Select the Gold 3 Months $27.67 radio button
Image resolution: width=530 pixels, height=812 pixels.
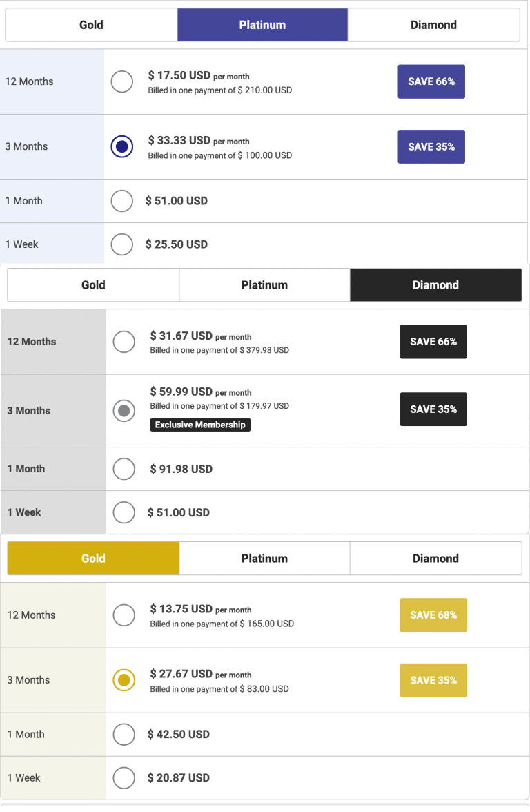point(124,680)
